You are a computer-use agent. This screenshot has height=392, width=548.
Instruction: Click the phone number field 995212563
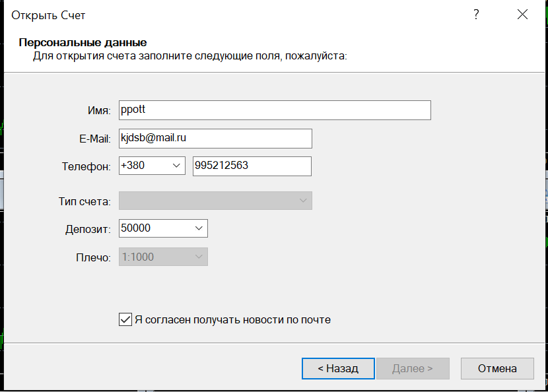pos(252,166)
